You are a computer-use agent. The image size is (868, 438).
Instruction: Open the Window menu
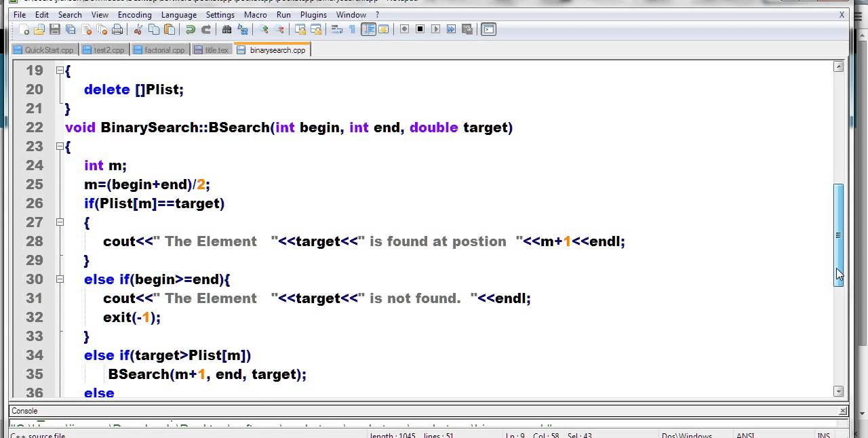351,14
